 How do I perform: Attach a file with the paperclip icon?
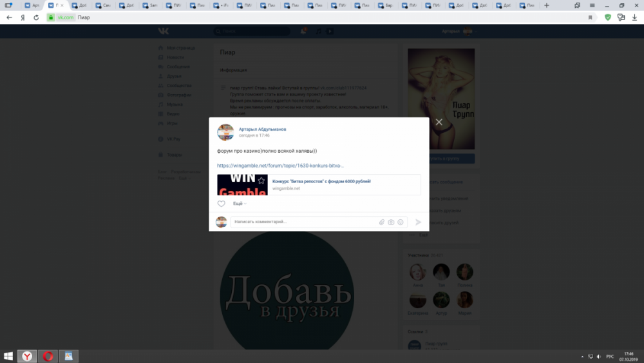point(381,222)
